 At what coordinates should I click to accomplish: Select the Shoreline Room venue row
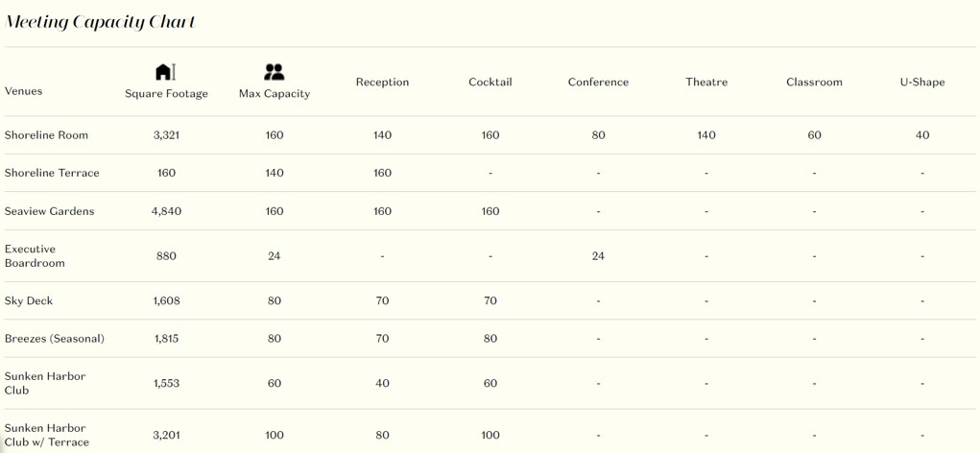(490, 135)
